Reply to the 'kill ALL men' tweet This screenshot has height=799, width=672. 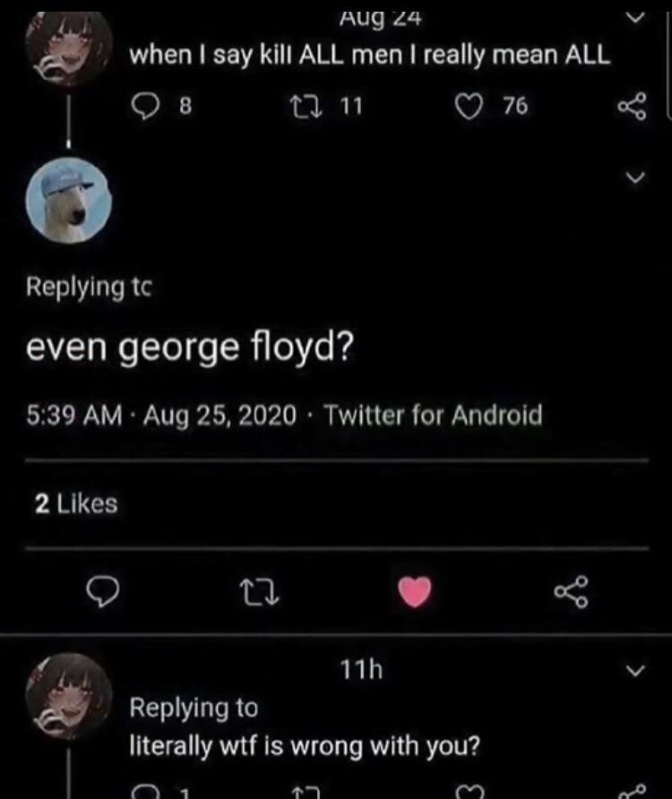tap(147, 107)
